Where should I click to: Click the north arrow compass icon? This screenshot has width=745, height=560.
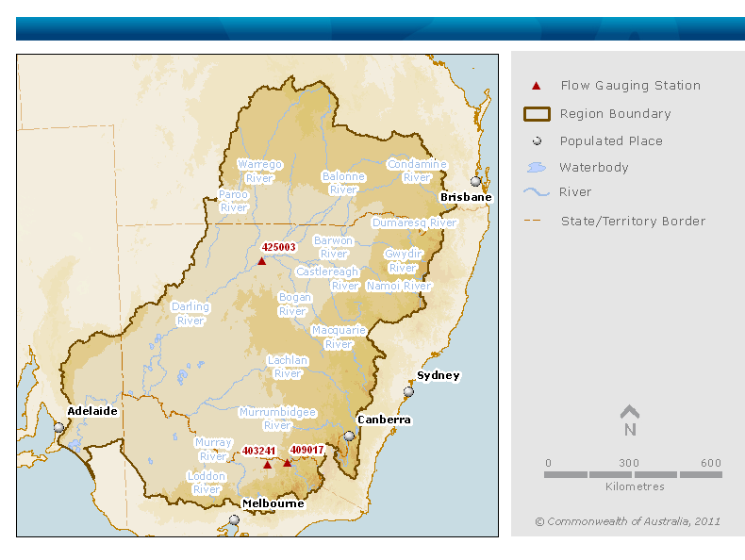(630, 420)
